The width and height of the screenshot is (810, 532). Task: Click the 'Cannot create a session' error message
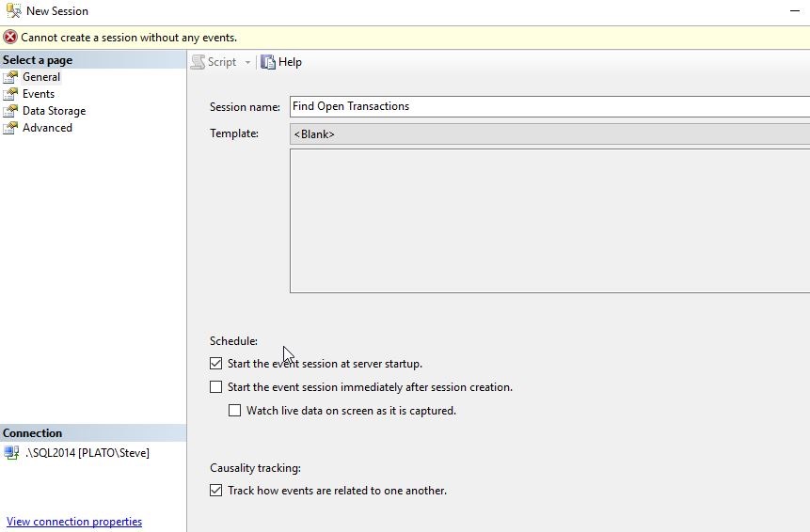pos(129,38)
